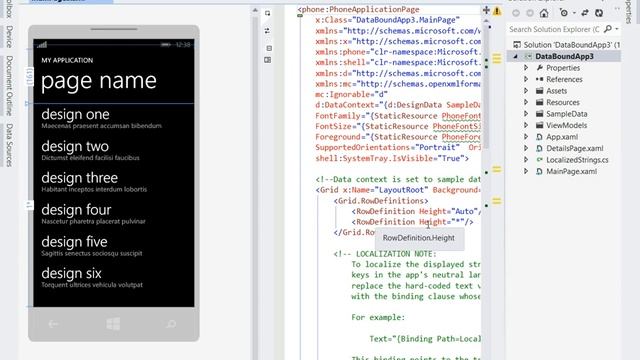
Task: Open the Pending Changes Filter clock icon
Action: tap(564, 13)
